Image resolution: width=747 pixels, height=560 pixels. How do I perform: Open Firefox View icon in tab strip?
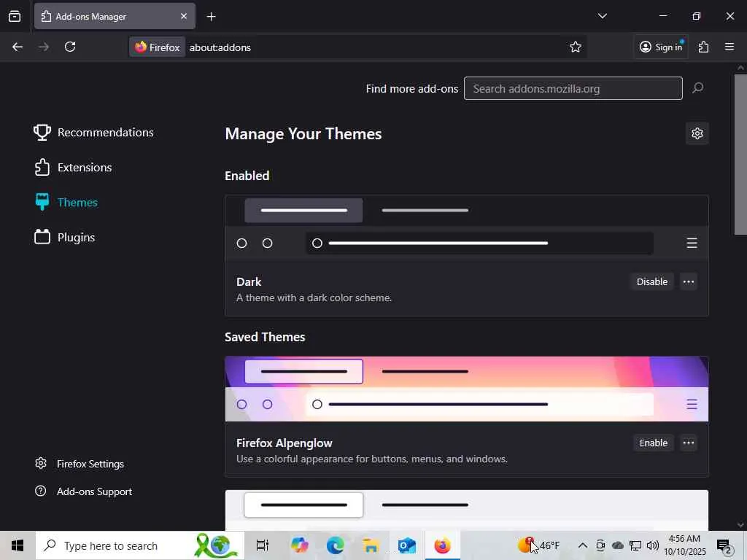(15, 16)
